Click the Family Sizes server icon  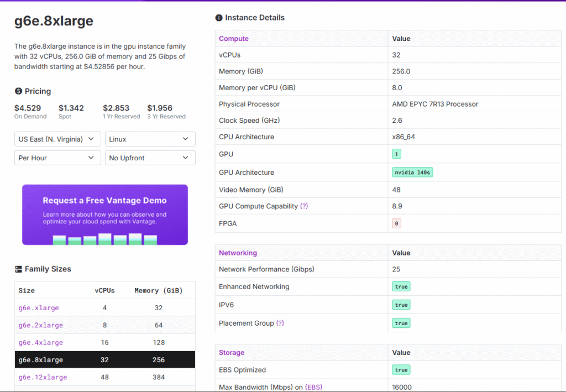point(18,269)
